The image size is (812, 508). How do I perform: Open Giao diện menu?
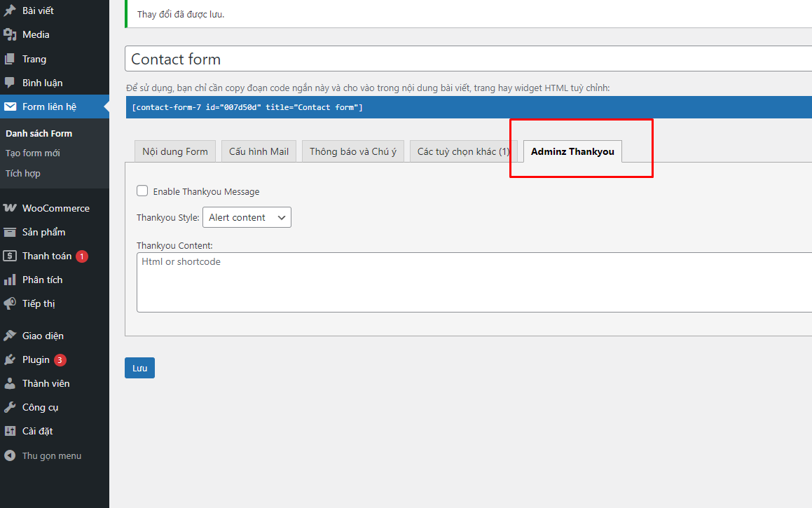coord(55,336)
